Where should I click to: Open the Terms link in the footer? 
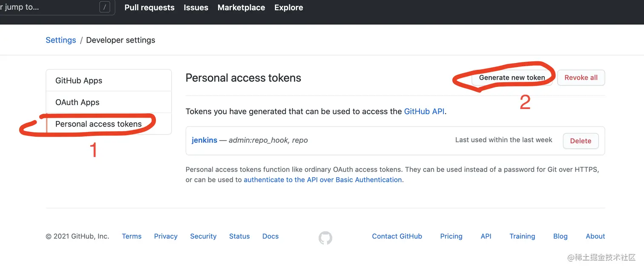132,236
